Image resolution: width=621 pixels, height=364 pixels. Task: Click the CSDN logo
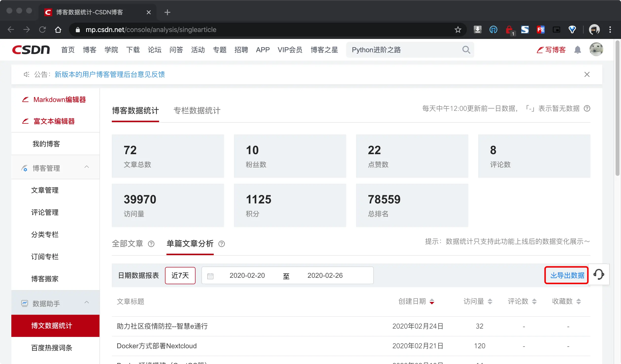31,50
